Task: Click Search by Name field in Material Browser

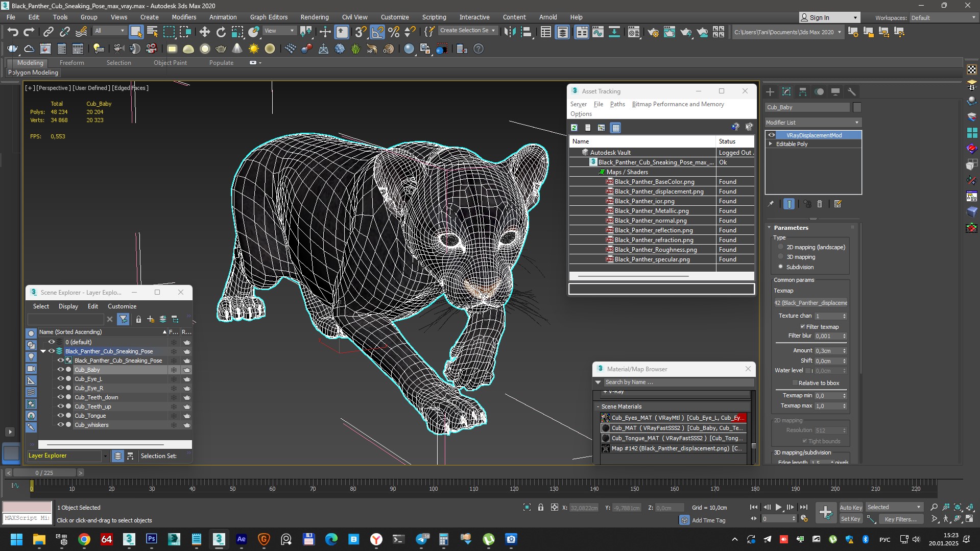Action: tap(678, 382)
